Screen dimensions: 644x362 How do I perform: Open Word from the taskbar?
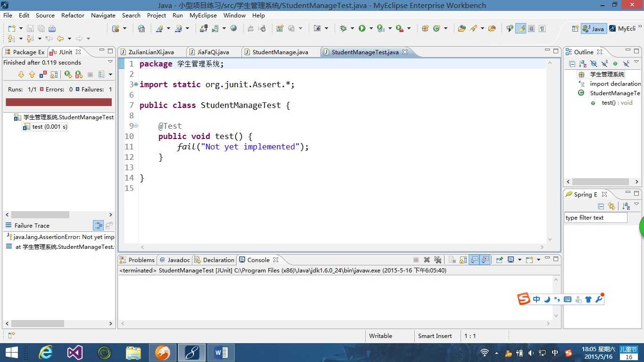221,353
